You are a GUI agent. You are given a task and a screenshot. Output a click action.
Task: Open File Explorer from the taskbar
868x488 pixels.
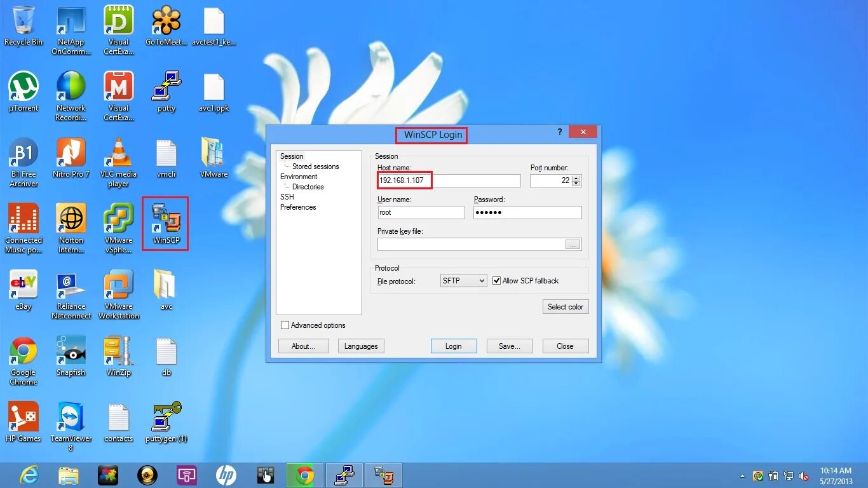pos(69,475)
